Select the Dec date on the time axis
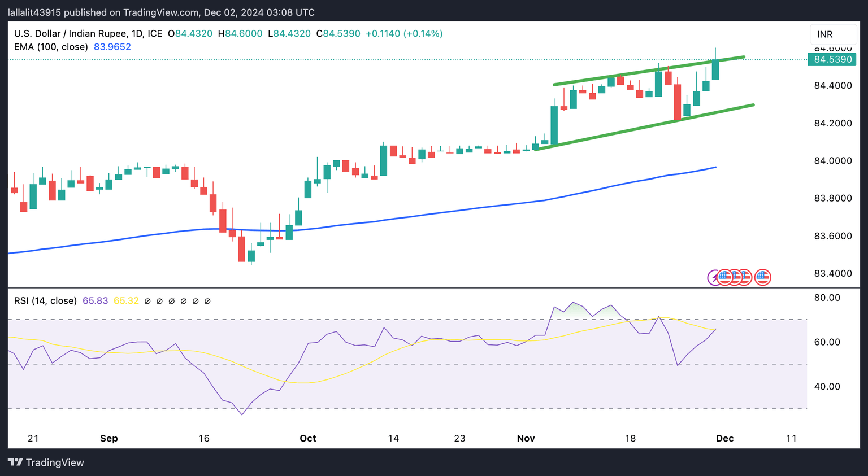The height and width of the screenshot is (476, 868). (x=724, y=438)
